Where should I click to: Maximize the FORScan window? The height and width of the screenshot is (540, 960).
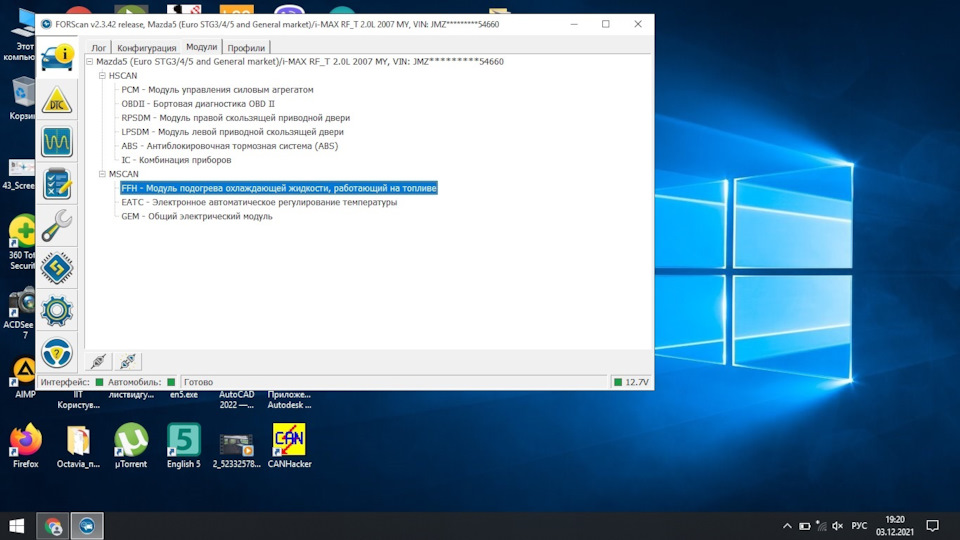click(606, 24)
